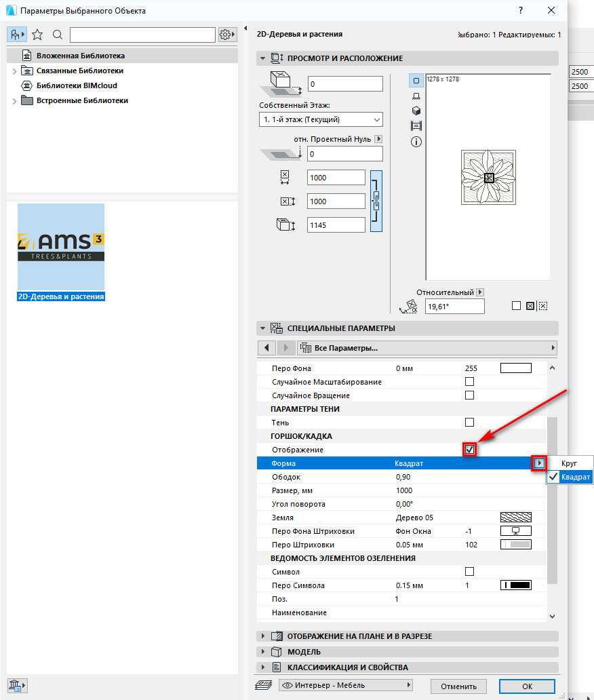Click the Земля fill pattern swatch

(515, 518)
